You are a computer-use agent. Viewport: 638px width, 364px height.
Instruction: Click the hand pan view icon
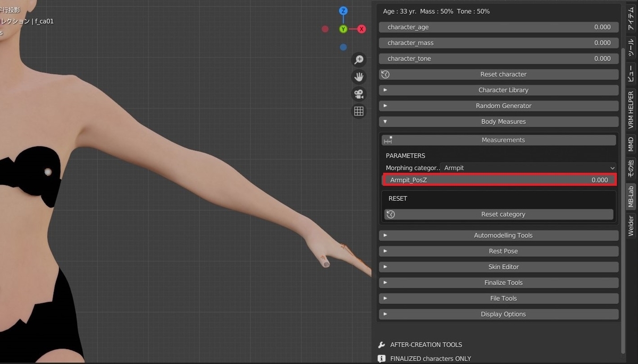coord(359,77)
